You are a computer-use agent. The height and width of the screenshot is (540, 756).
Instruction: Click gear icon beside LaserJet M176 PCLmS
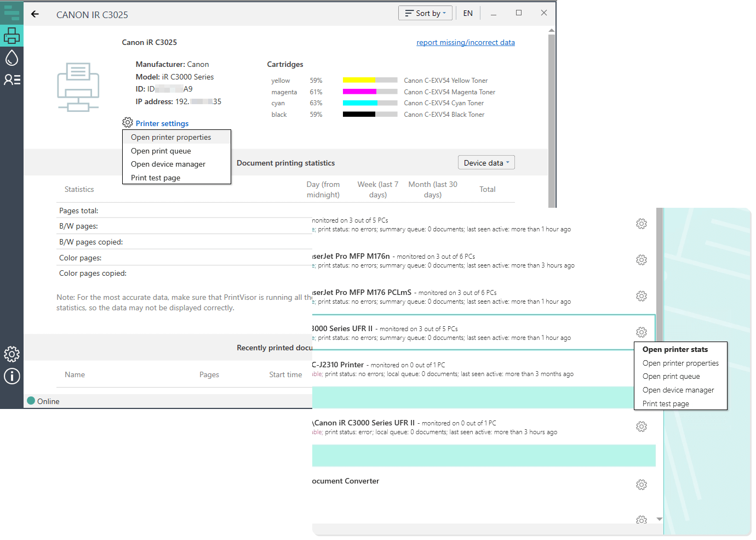(x=642, y=296)
